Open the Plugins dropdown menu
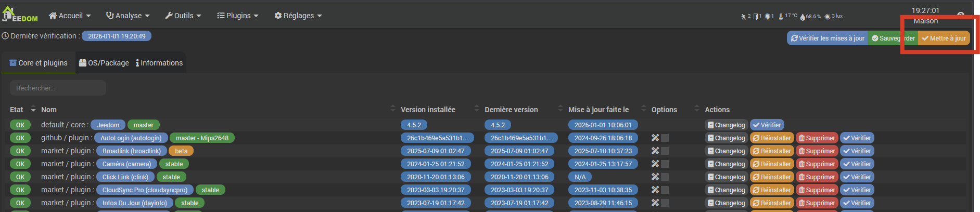 [x=238, y=16]
